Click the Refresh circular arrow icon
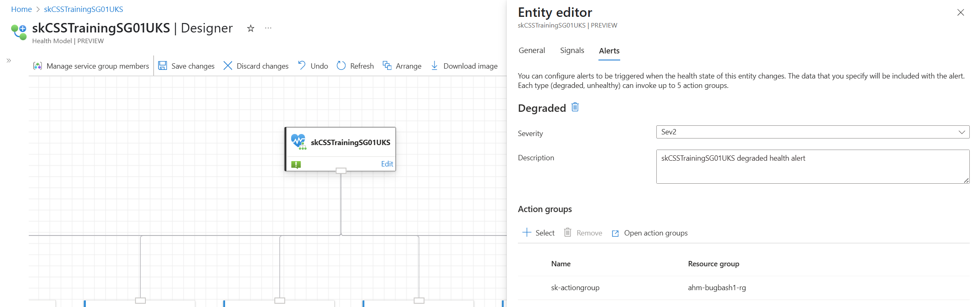 click(341, 66)
